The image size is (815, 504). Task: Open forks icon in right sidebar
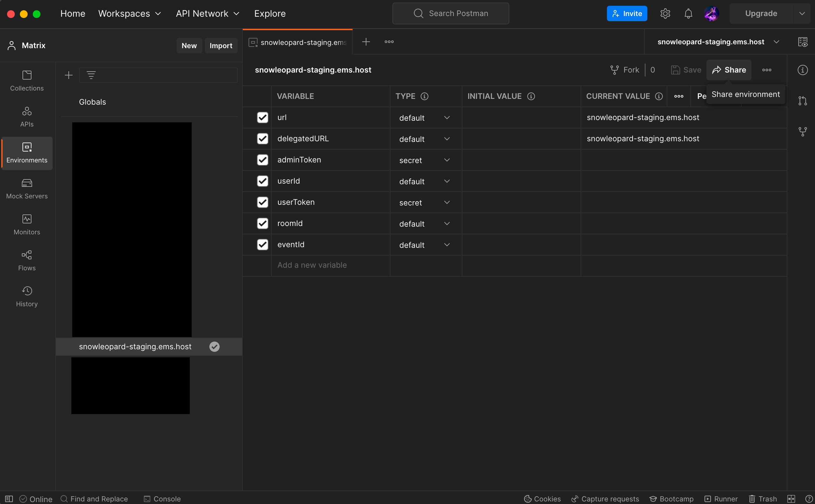click(x=803, y=132)
